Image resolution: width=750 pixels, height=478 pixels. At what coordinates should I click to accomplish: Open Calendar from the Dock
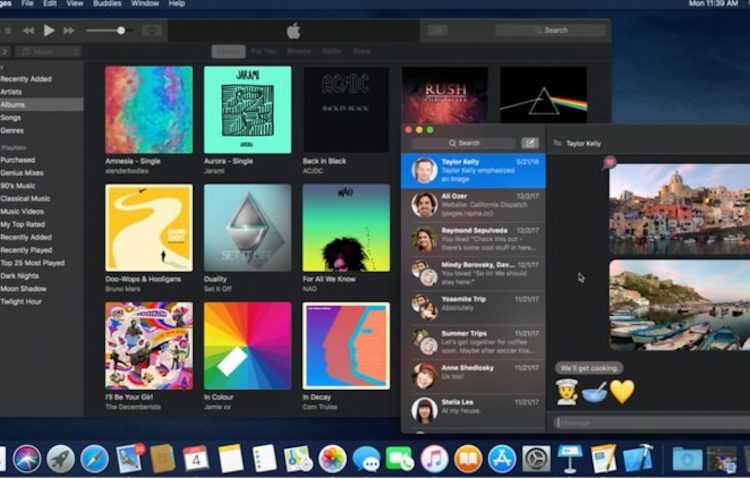point(196,459)
